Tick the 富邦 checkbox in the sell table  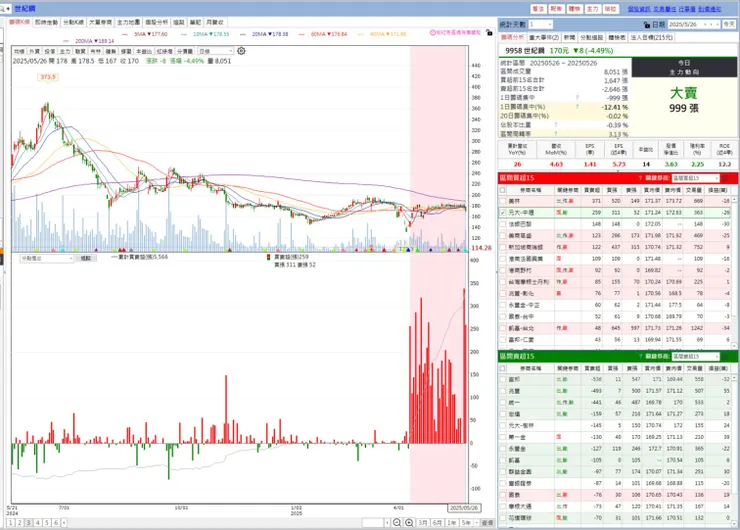[x=503, y=379]
